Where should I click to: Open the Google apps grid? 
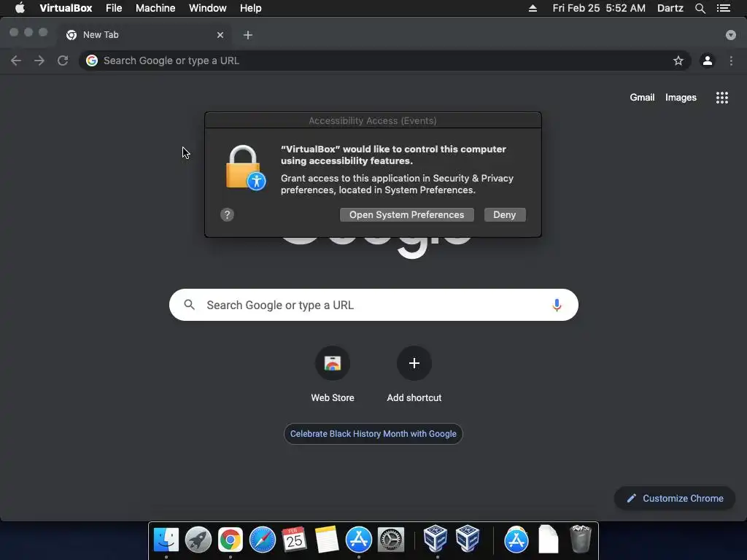pos(721,98)
